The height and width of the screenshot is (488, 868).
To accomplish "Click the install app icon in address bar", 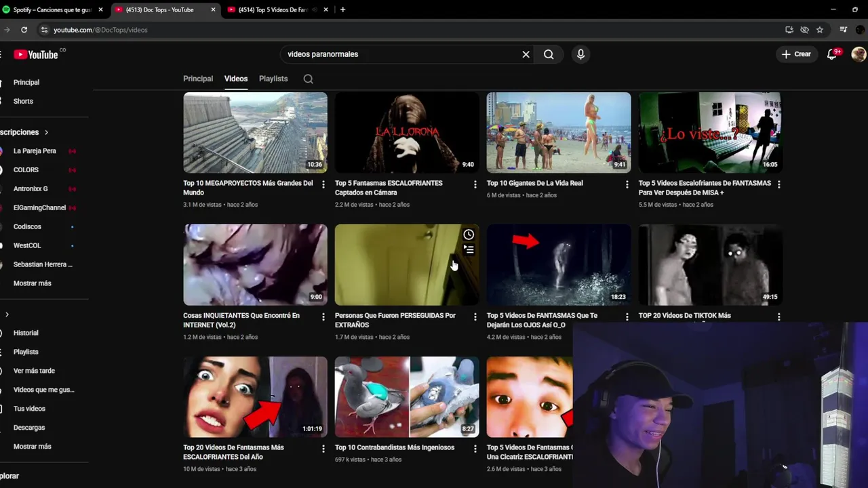I will pyautogui.click(x=789, y=30).
